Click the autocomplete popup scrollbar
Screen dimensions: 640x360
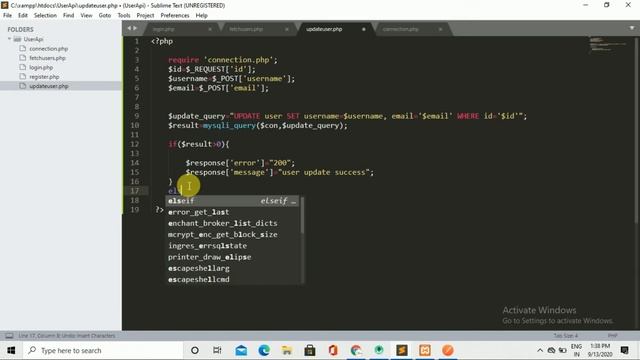click(302, 216)
